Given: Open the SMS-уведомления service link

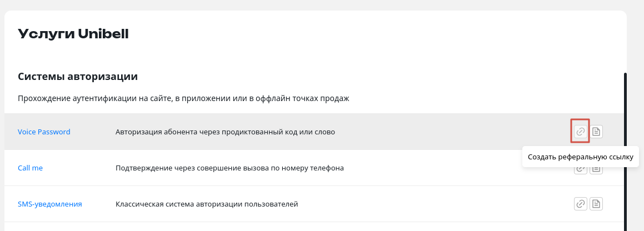Looking at the screenshot, I should coord(49,204).
